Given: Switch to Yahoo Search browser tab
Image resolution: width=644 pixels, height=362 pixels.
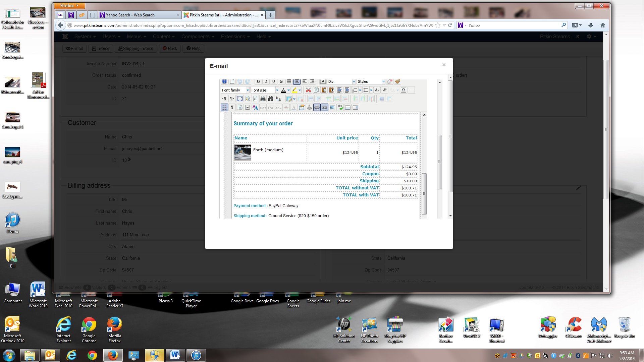Looking at the screenshot, I should [x=139, y=15].
